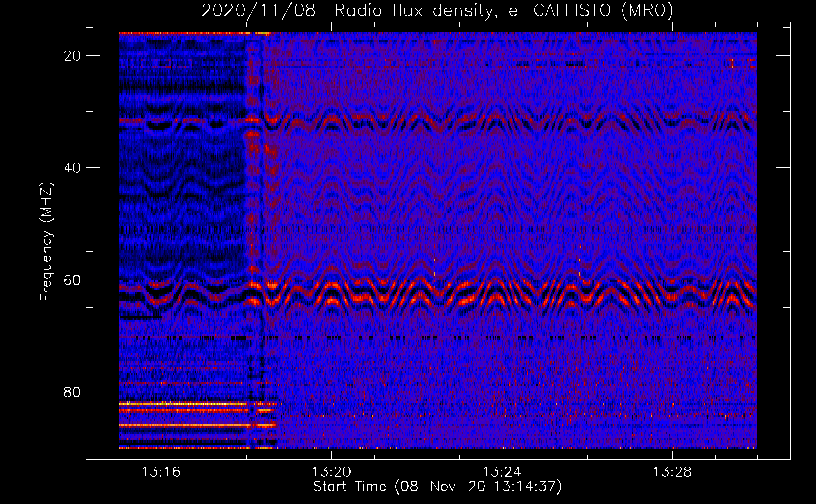
Task: Select the 80 MHz tick label
Action: point(72,392)
